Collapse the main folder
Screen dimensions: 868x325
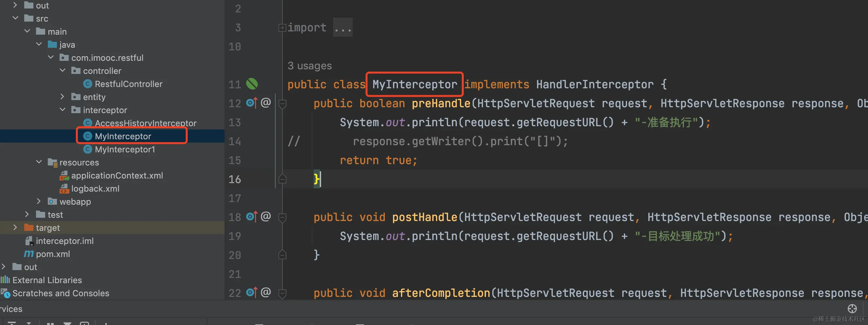27,31
